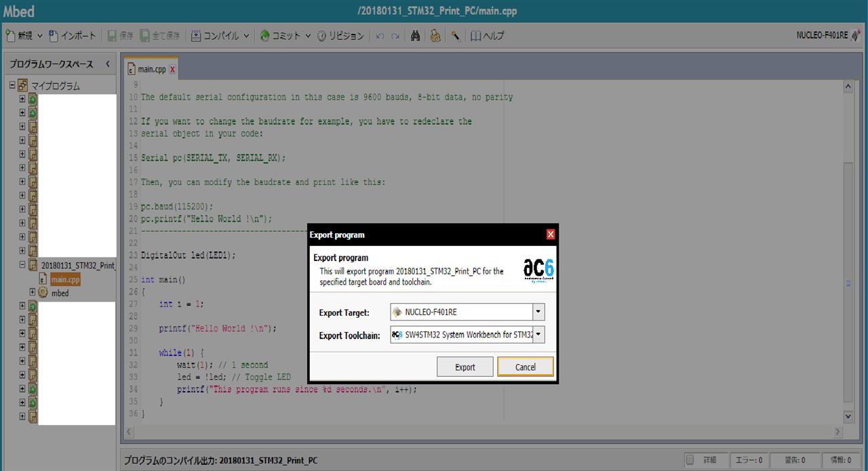Screen dimensions: 868x471
Task: Click the Mbed logo
Action: click(18, 12)
